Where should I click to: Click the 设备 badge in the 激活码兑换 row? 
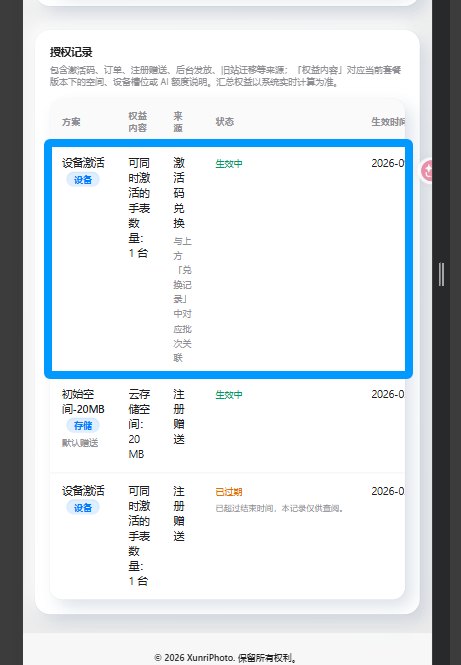[x=83, y=179]
